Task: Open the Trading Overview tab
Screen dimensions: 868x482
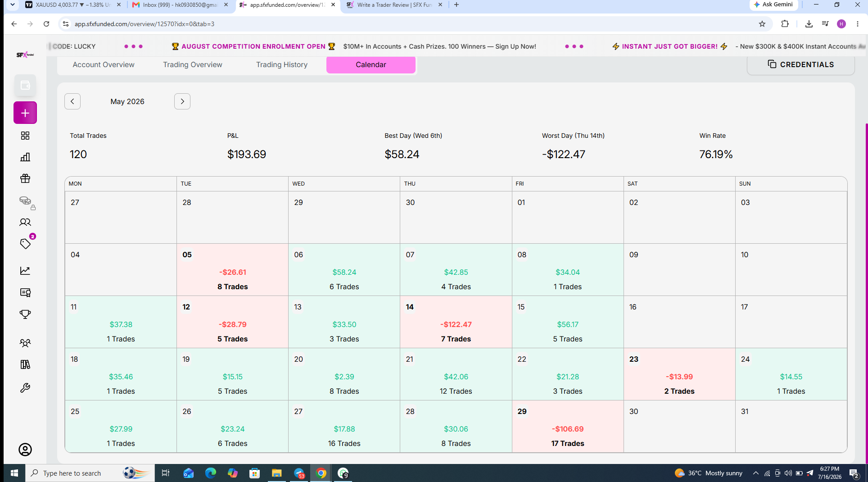Action: [x=193, y=64]
